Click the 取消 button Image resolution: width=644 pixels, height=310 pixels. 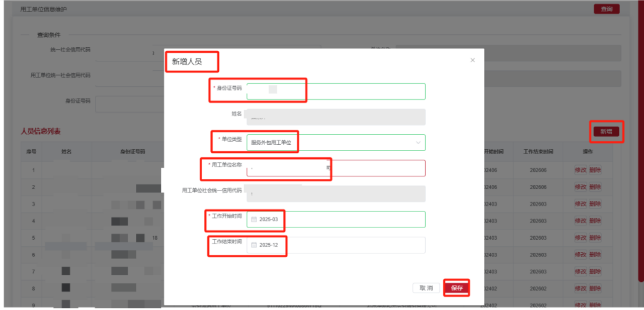[426, 288]
